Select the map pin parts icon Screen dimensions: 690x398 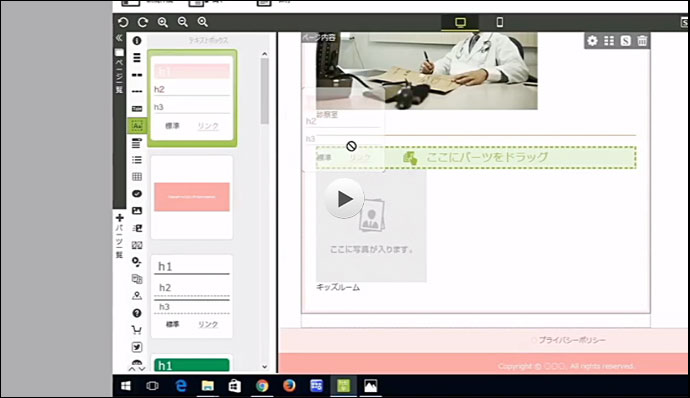coord(137,296)
